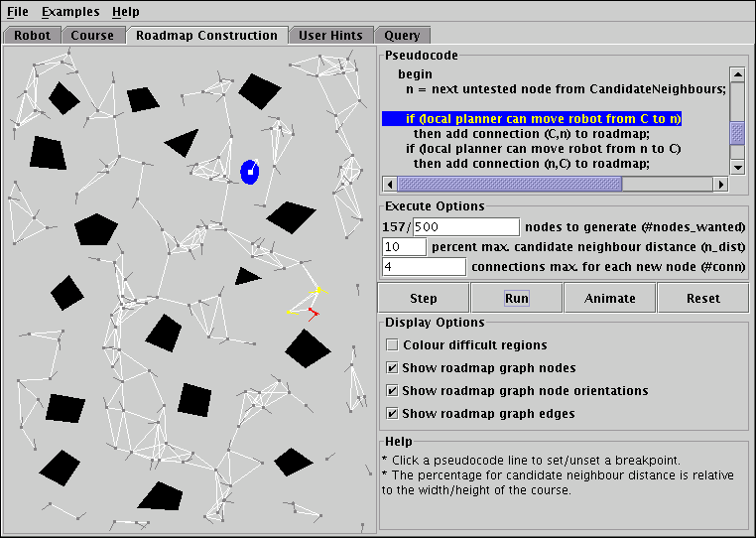
Task: Click 'then add connection (n,C) to roadmap' line
Action: point(532,164)
